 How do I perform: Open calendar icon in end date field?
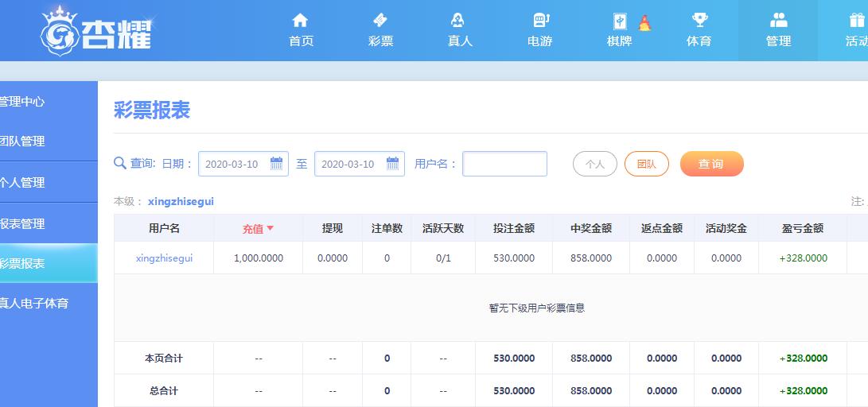click(392, 163)
